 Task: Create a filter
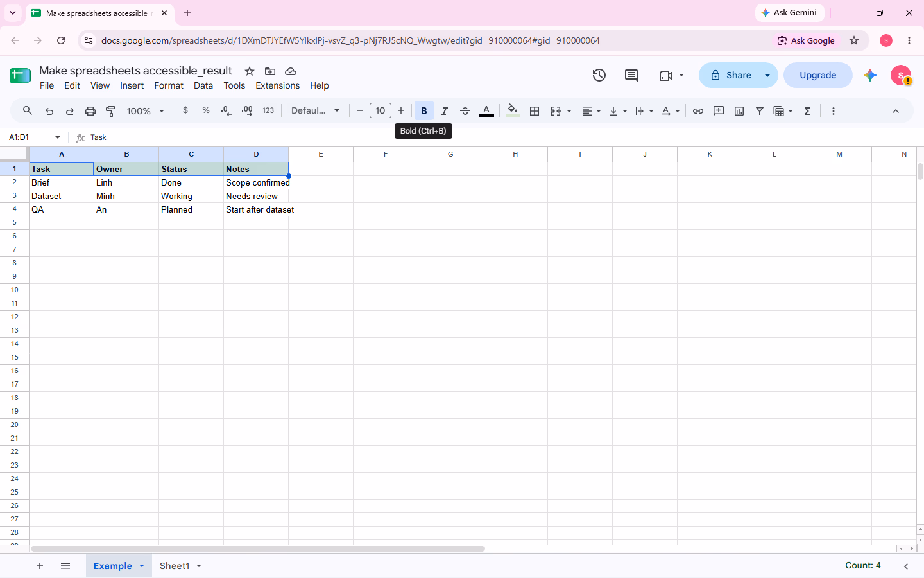[x=760, y=111]
